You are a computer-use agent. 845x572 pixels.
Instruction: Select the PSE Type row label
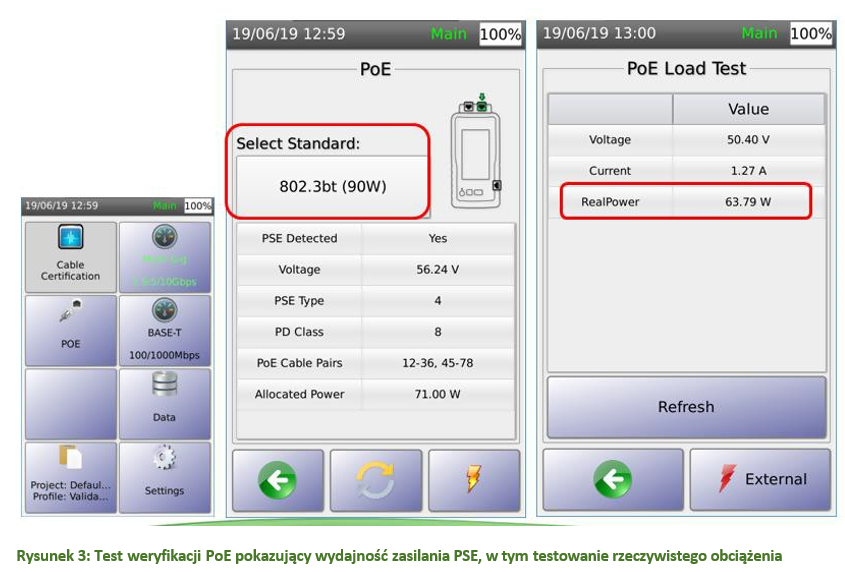(x=299, y=301)
